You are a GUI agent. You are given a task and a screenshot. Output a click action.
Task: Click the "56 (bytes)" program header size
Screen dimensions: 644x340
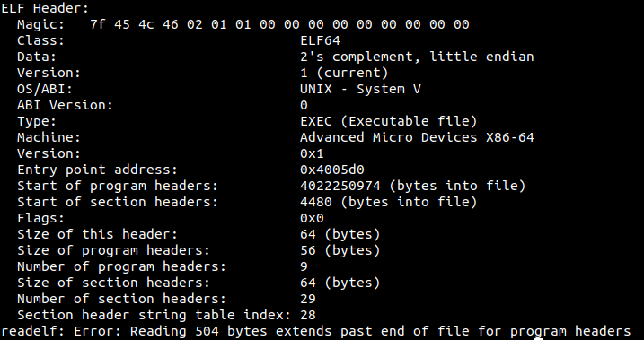tap(340, 250)
